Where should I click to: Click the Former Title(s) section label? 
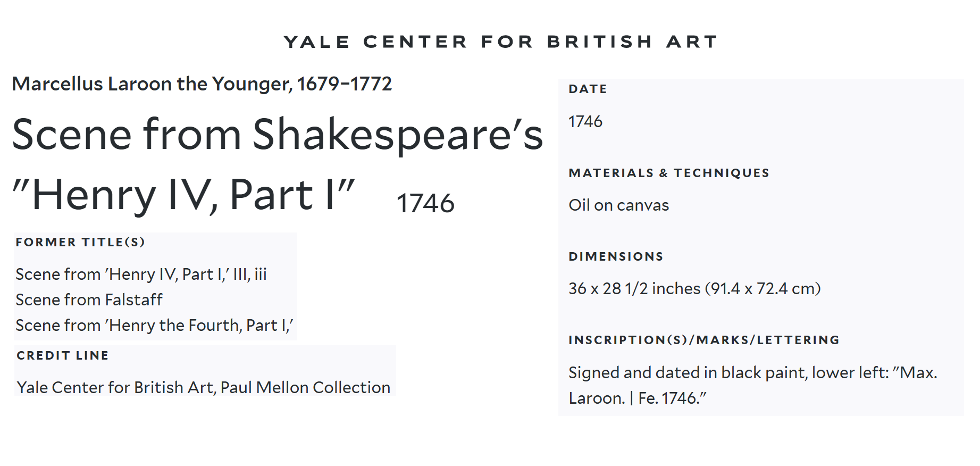coord(80,243)
